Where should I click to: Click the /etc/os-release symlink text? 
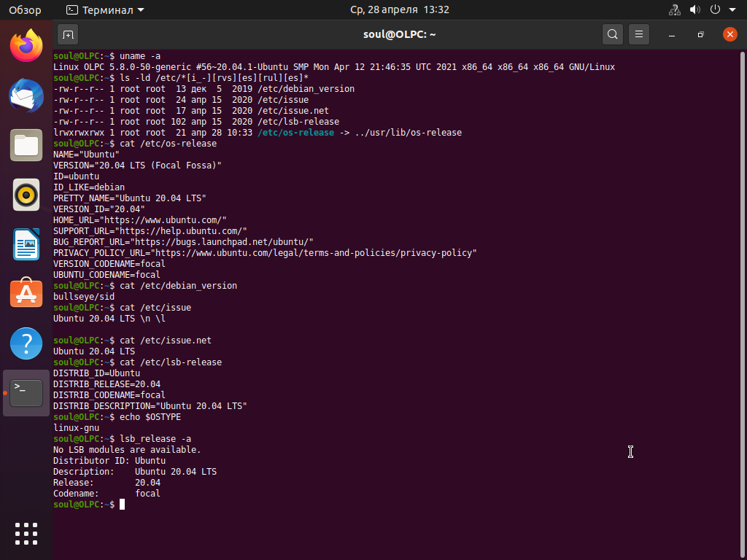tap(296, 133)
